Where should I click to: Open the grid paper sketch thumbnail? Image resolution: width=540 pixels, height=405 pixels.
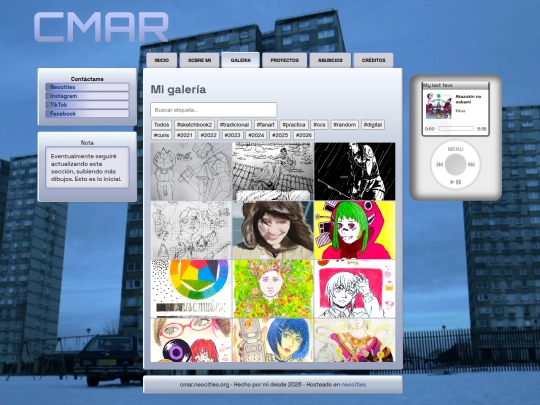tap(191, 230)
